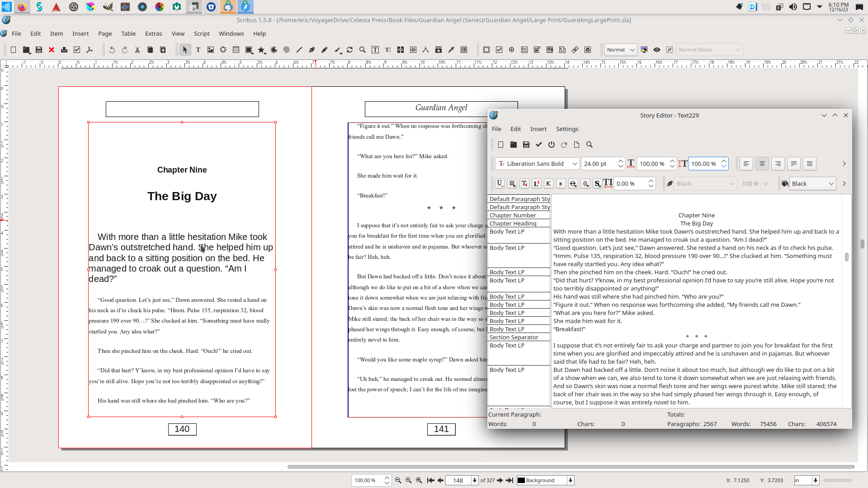Open the Extras menu
The image size is (868, 488).
pos(153,33)
